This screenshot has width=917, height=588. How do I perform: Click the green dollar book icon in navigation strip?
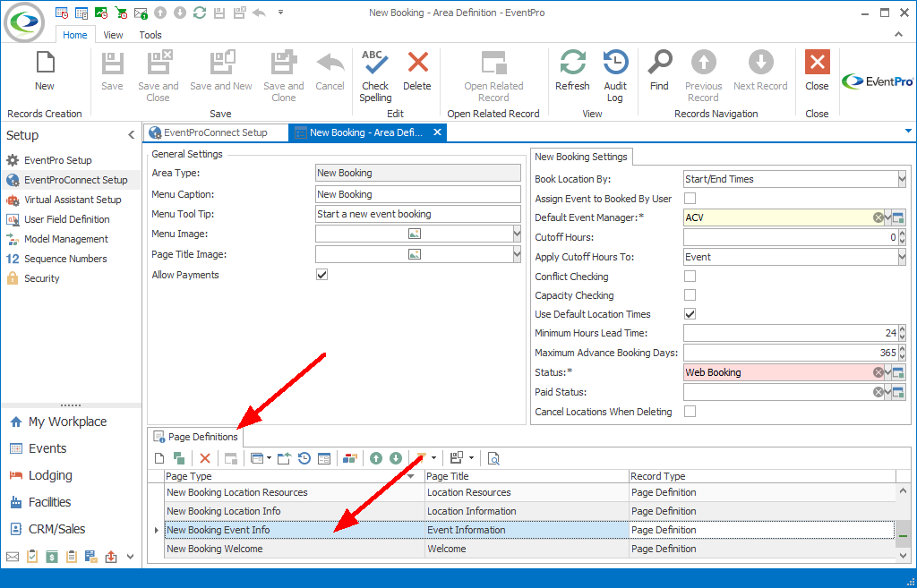52,557
